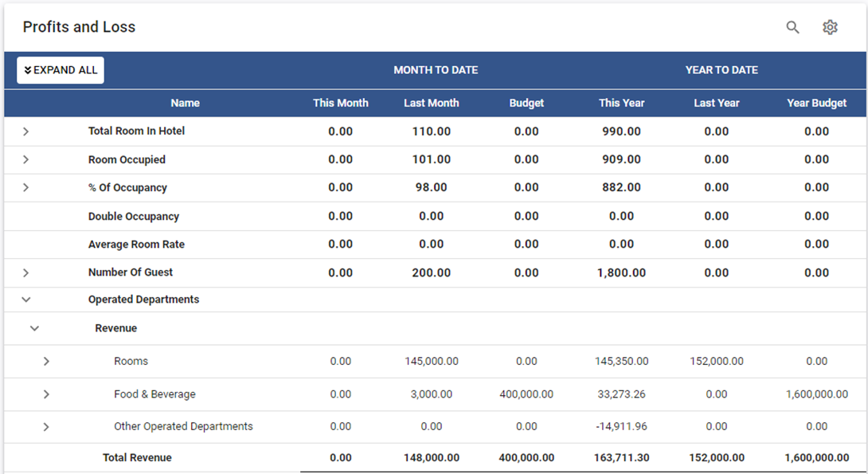
Task: Click the Last Month column header
Action: (x=431, y=103)
